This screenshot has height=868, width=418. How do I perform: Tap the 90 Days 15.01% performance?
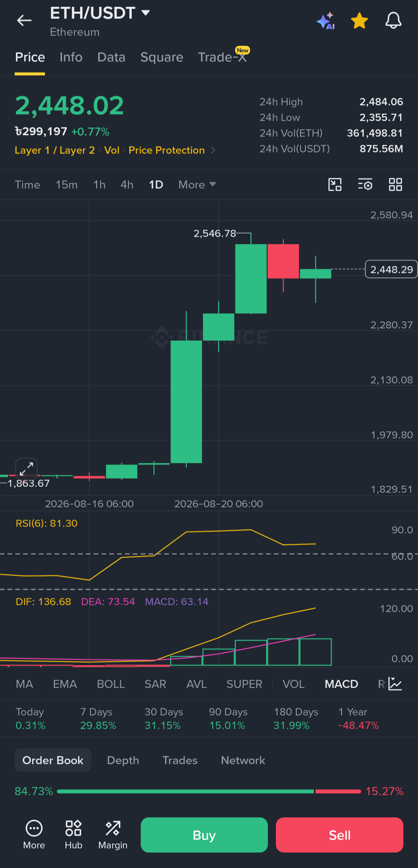click(228, 719)
